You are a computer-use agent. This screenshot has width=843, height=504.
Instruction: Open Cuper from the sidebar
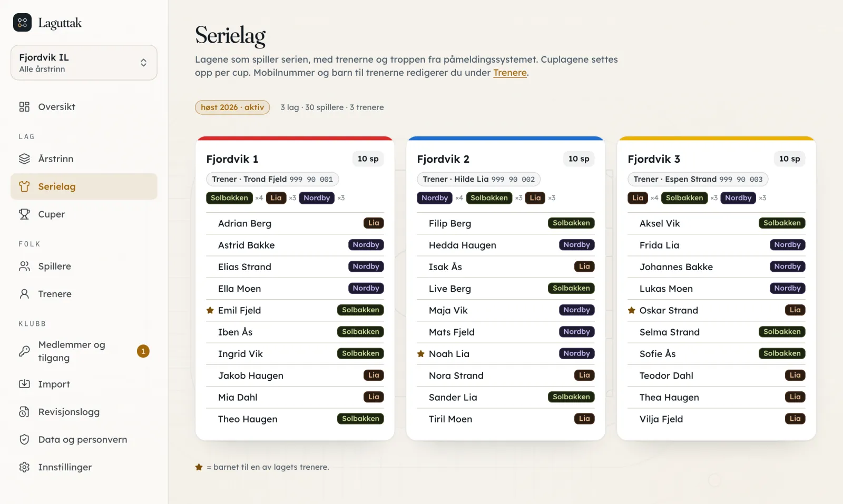coord(84,214)
